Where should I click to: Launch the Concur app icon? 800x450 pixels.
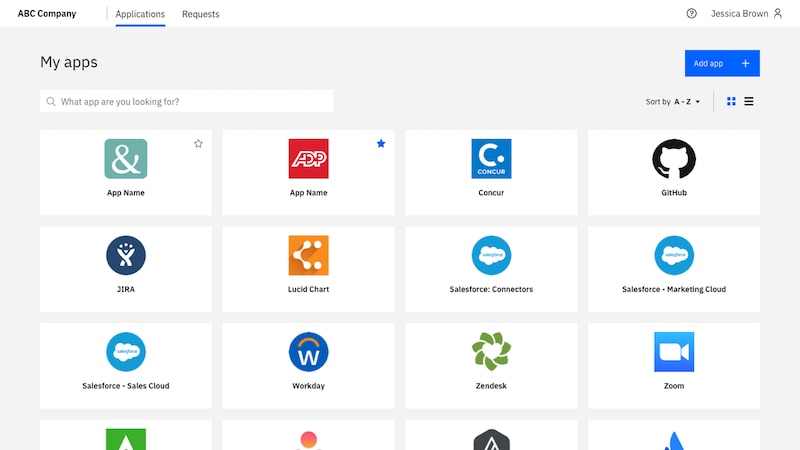tap(491, 159)
